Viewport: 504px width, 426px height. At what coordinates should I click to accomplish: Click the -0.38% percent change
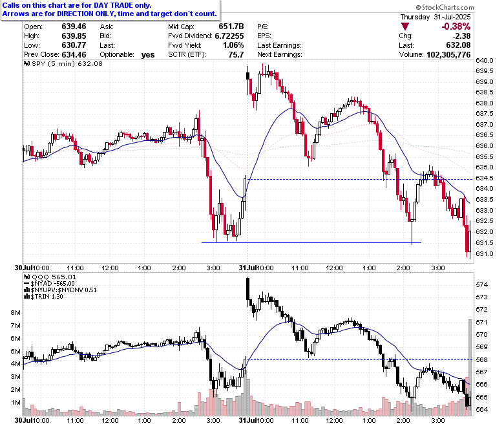[456, 27]
